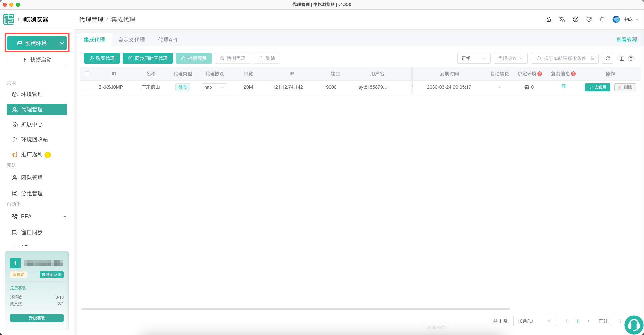Click the notification bell icon

(x=602, y=19)
